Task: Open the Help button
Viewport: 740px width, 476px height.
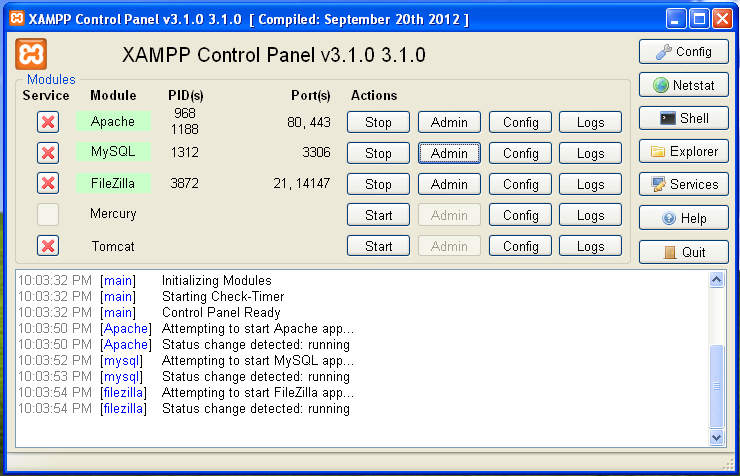Action: (683, 218)
